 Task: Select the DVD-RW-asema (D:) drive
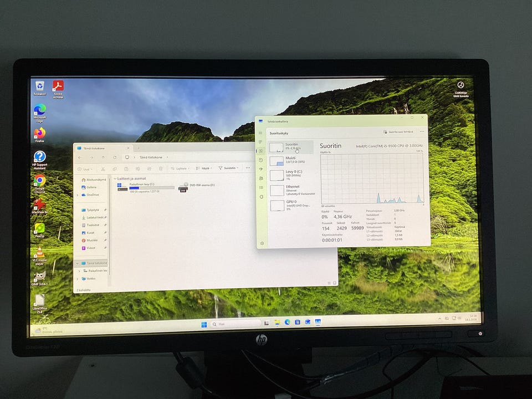tap(197, 187)
